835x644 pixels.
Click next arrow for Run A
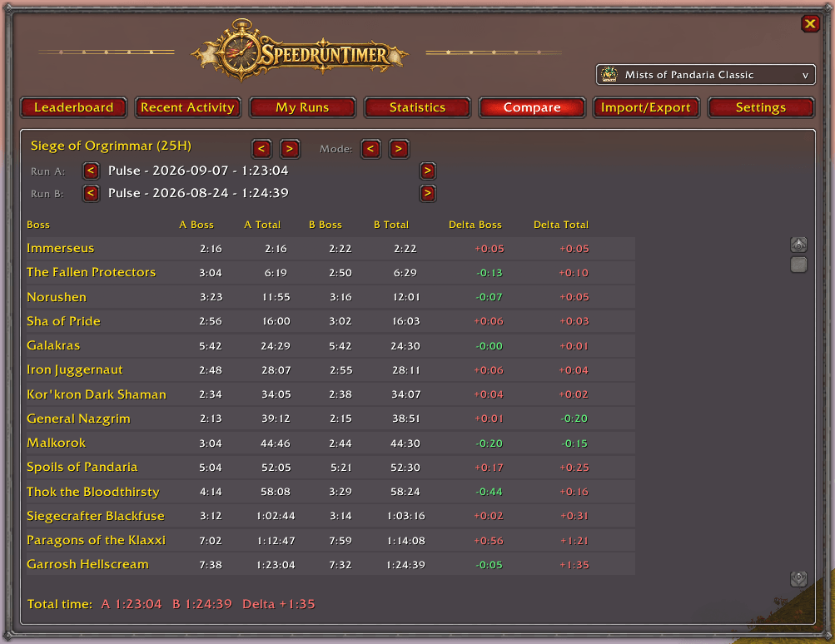428,171
